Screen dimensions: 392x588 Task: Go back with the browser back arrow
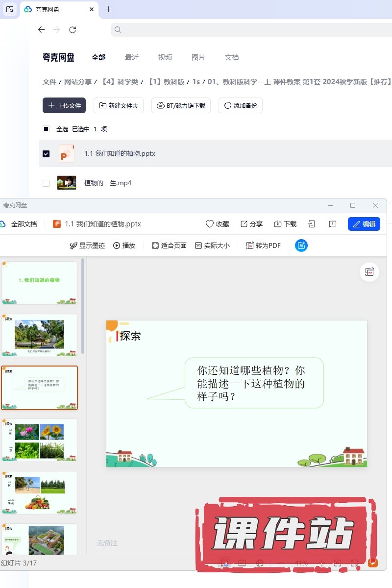click(41, 30)
